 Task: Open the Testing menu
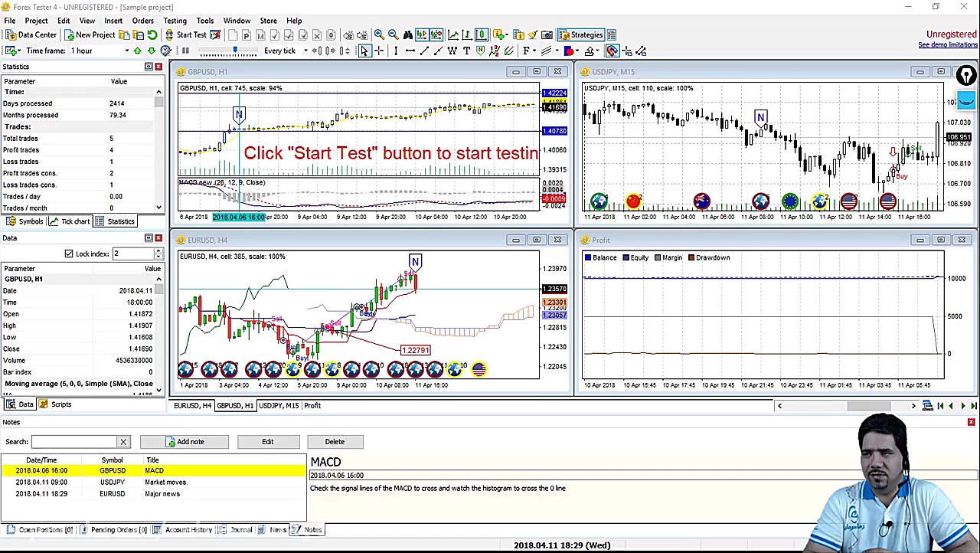pyautogui.click(x=175, y=21)
